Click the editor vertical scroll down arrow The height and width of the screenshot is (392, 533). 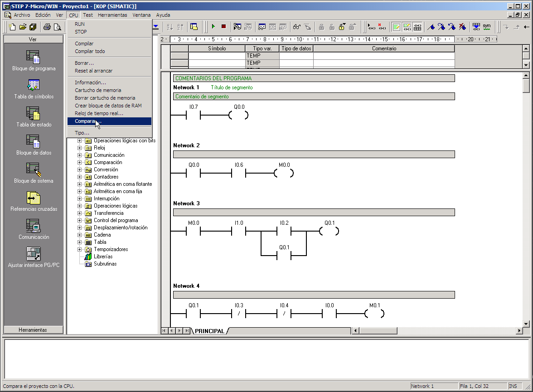(x=526, y=324)
